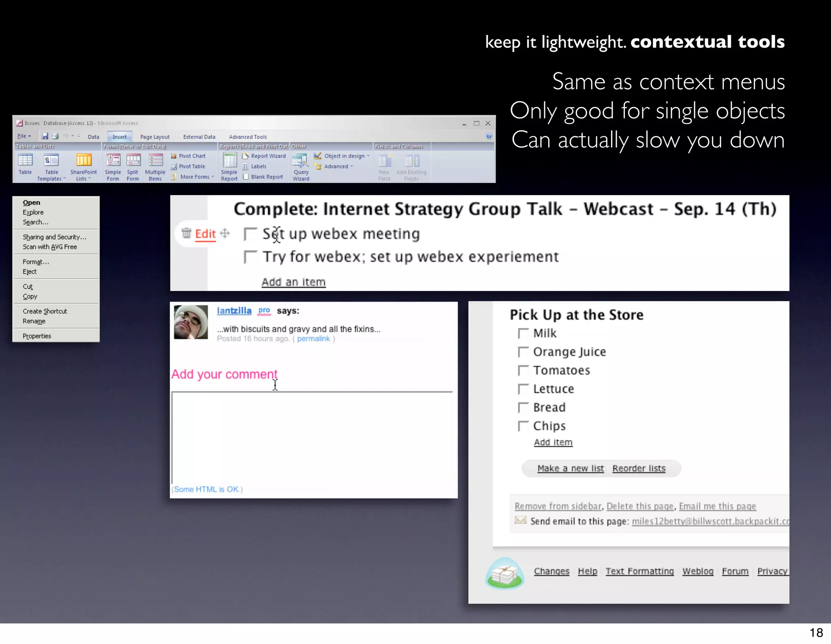The height and width of the screenshot is (644, 831).
Task: Click the Add an item link
Action: 293,282
